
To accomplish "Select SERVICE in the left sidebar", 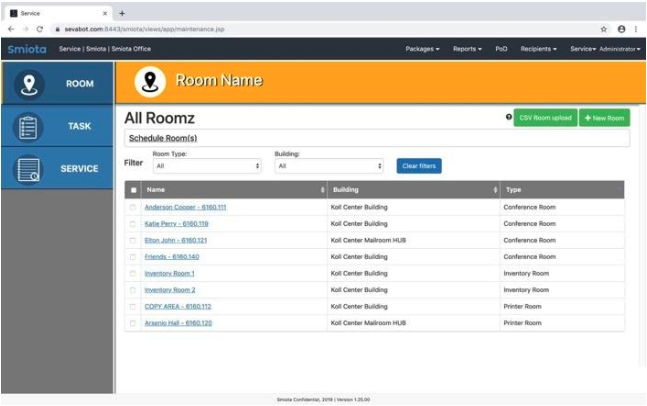I will [57, 168].
